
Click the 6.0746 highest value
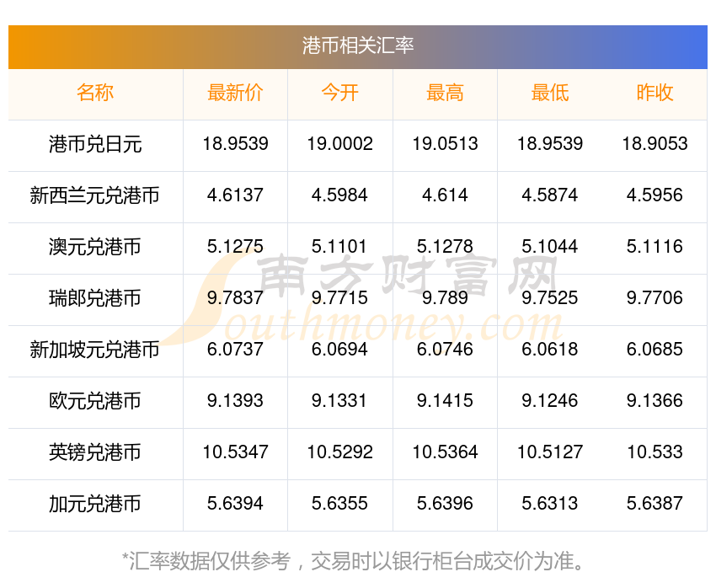tap(445, 350)
